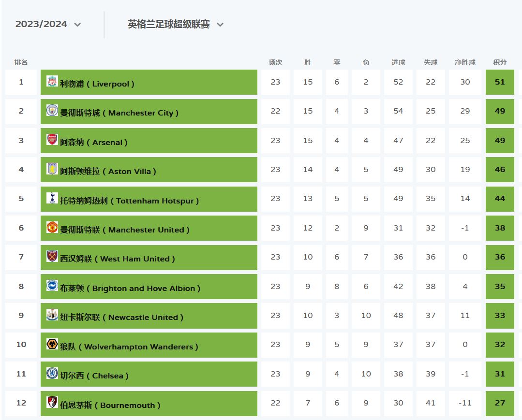Click the 积分 points column header
The height and width of the screenshot is (420, 522).
(500, 62)
